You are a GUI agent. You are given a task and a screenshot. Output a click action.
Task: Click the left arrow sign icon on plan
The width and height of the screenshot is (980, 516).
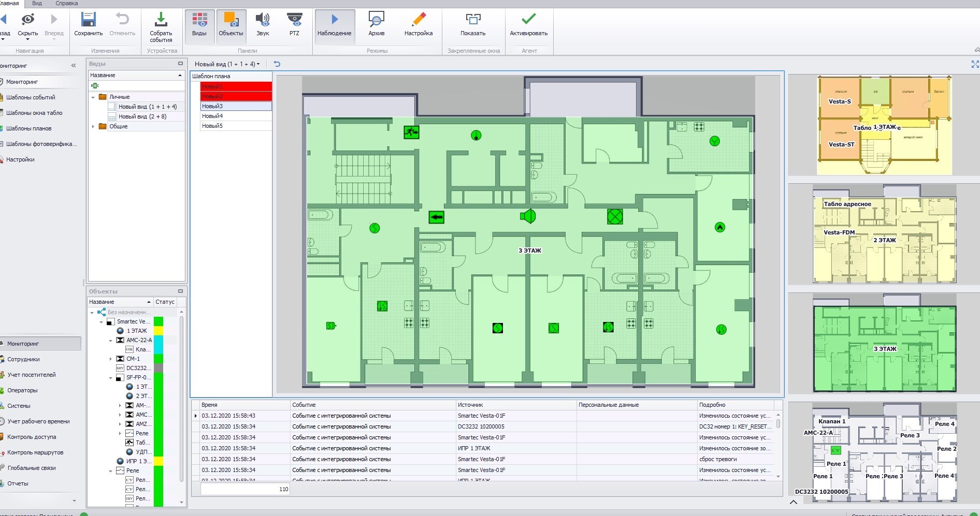(437, 217)
